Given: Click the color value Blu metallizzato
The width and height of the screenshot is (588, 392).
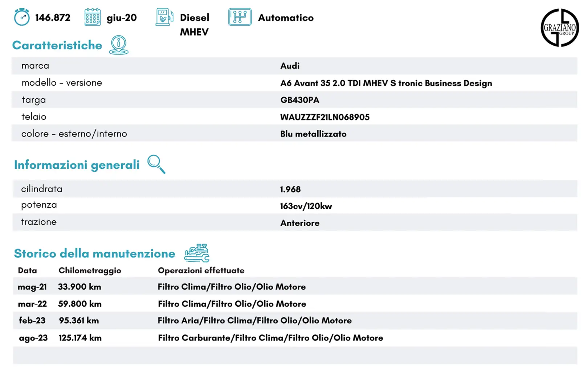Looking at the screenshot, I should [313, 134].
